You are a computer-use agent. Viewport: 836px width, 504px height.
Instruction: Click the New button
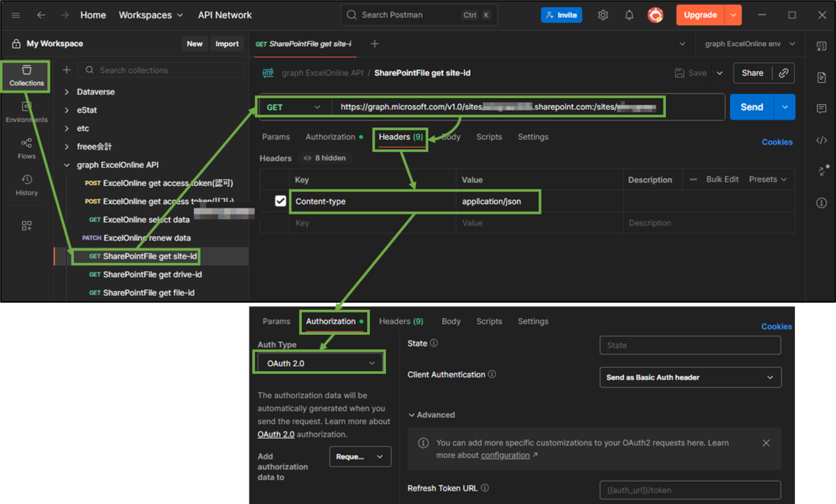pos(194,44)
